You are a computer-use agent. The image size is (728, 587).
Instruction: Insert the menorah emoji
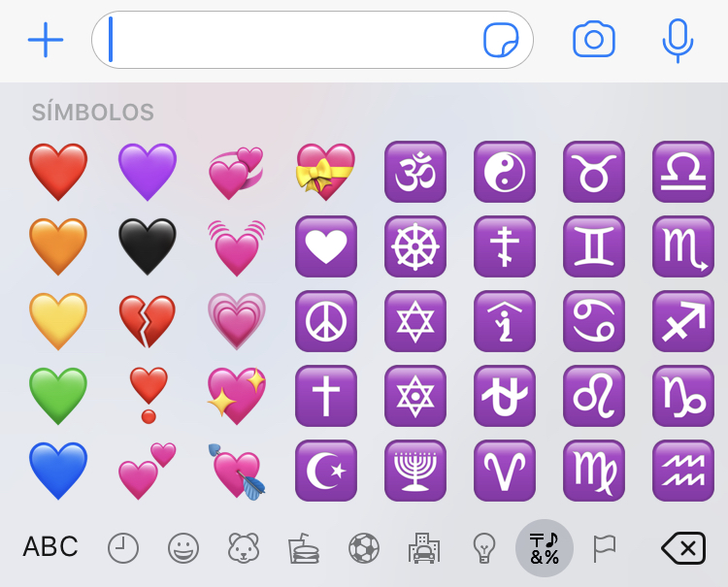pos(415,471)
